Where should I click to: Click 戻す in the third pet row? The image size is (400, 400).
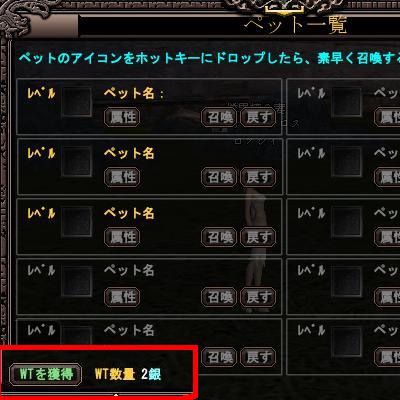(x=258, y=237)
